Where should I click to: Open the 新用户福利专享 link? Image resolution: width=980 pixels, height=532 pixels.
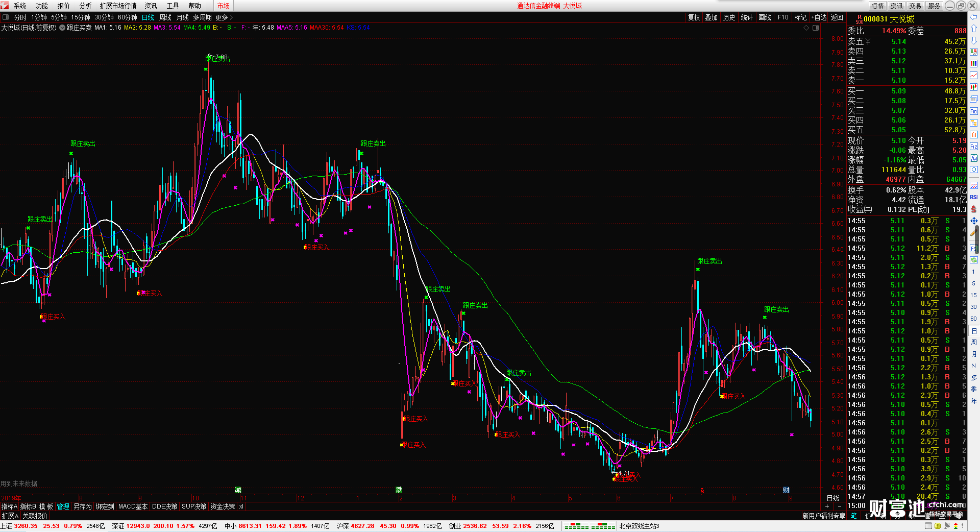pyautogui.click(x=824, y=516)
